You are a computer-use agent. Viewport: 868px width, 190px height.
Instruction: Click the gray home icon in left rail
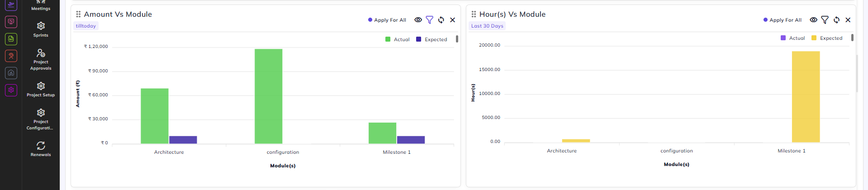pyautogui.click(x=11, y=73)
